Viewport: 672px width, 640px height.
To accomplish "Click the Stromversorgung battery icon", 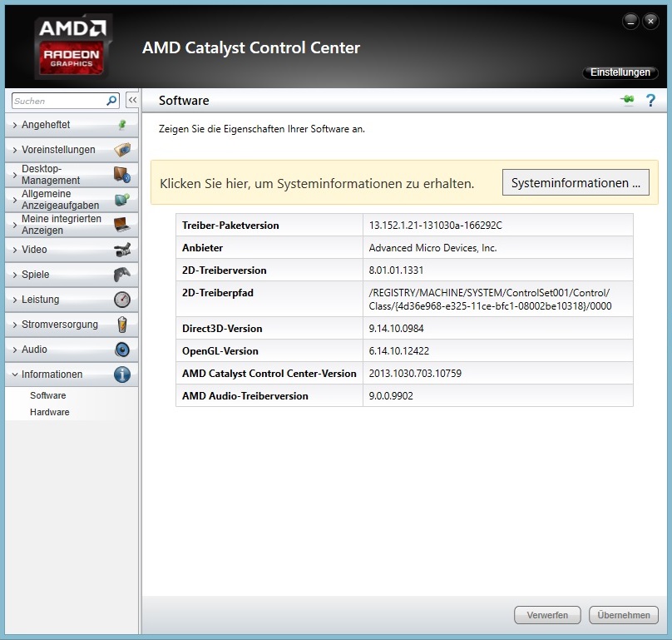I will coord(122,325).
